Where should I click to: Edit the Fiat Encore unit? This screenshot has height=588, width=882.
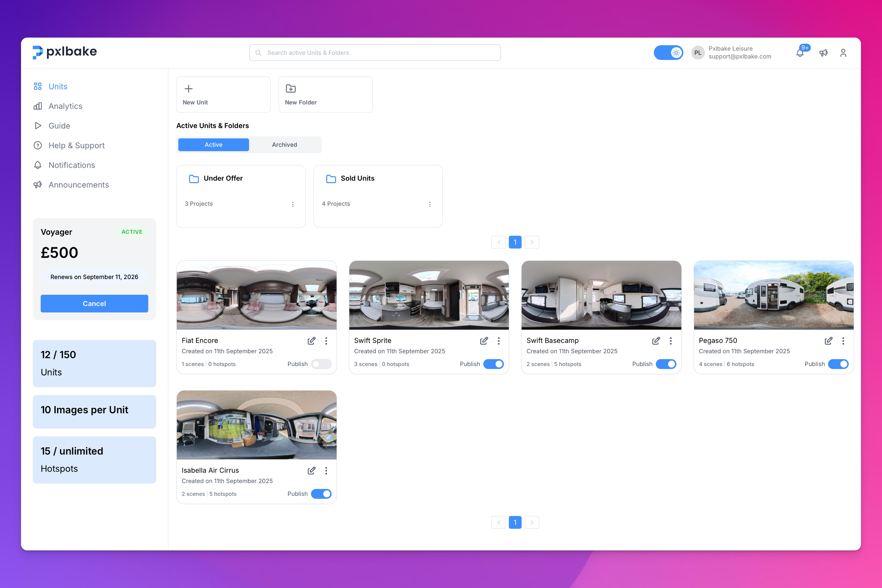tap(312, 340)
